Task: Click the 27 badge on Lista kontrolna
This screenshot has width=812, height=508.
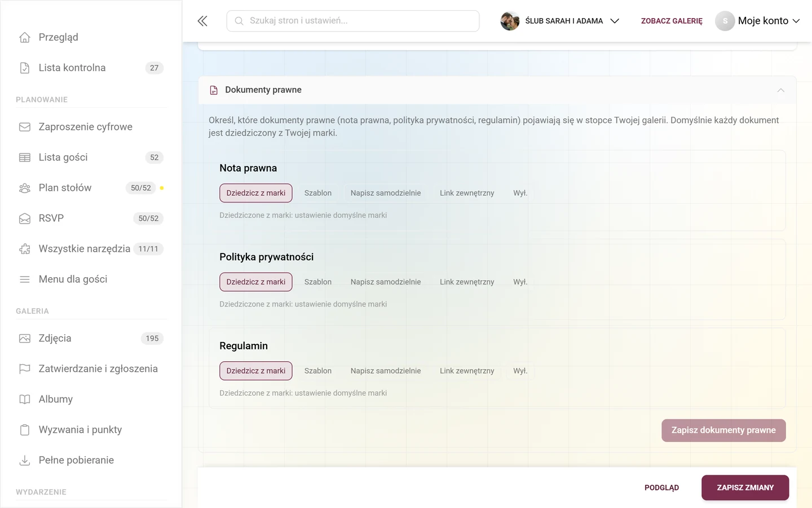Action: coord(155,68)
